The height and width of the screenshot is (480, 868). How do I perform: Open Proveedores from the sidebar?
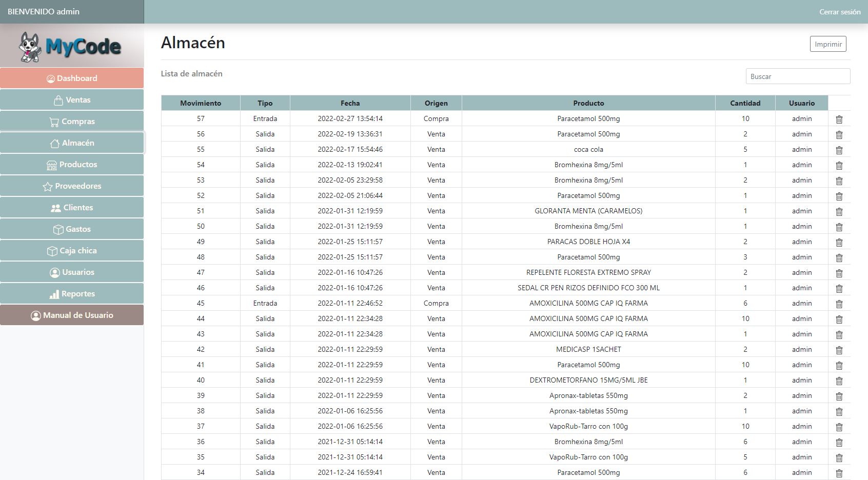click(x=72, y=186)
